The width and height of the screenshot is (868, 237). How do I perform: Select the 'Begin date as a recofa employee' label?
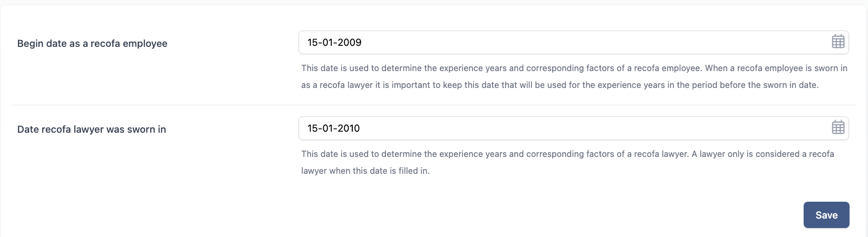[92, 44]
